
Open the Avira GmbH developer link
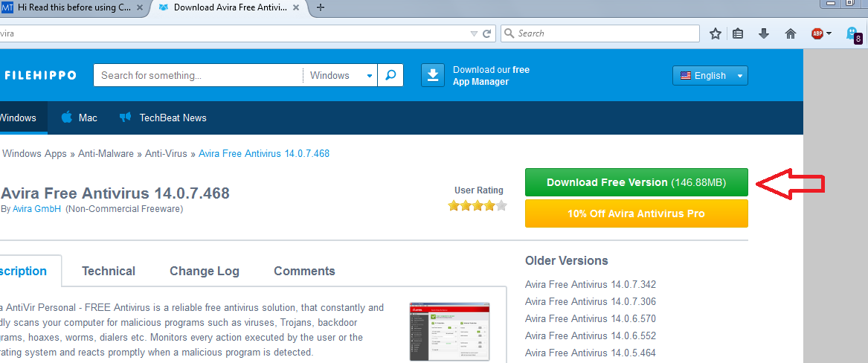coord(36,209)
